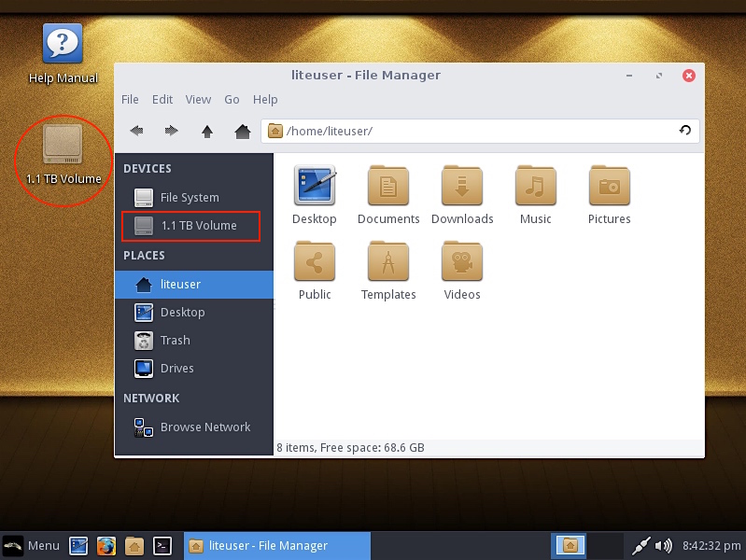Open the Go menu
Screen dimensions: 746x560
click(232, 99)
